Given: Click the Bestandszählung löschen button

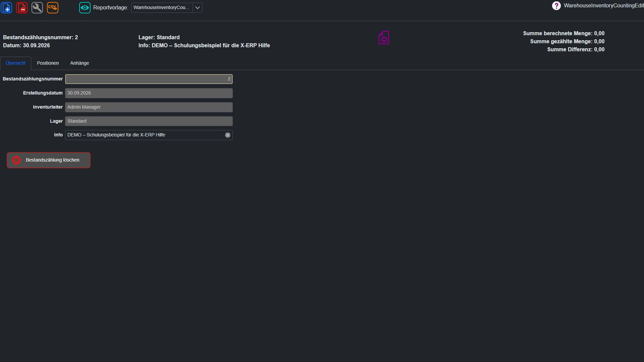Looking at the screenshot, I should click(49, 160).
